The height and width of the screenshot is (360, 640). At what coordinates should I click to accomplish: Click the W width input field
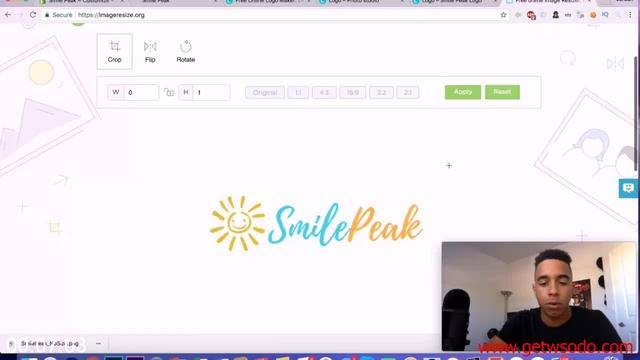coord(141,92)
